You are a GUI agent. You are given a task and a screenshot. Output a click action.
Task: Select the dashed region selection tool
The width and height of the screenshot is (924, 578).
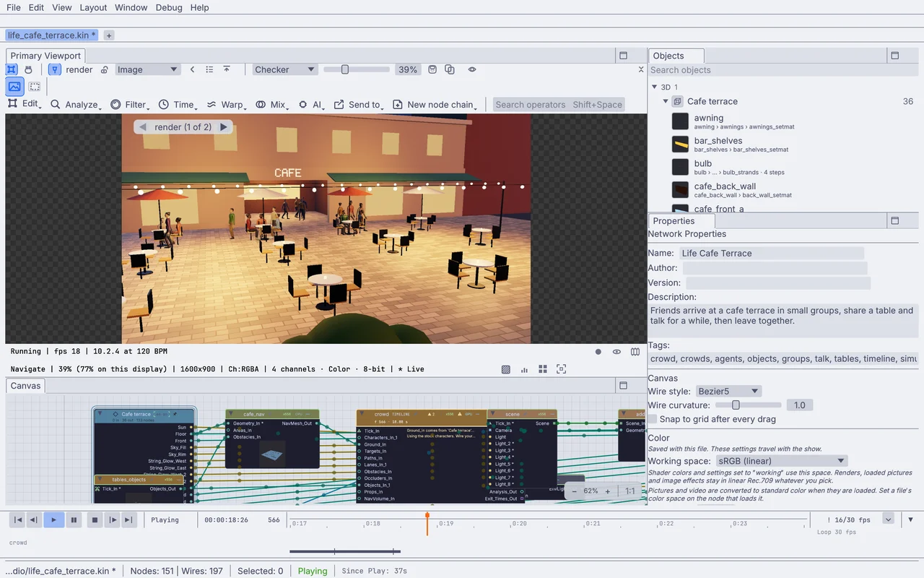click(35, 87)
